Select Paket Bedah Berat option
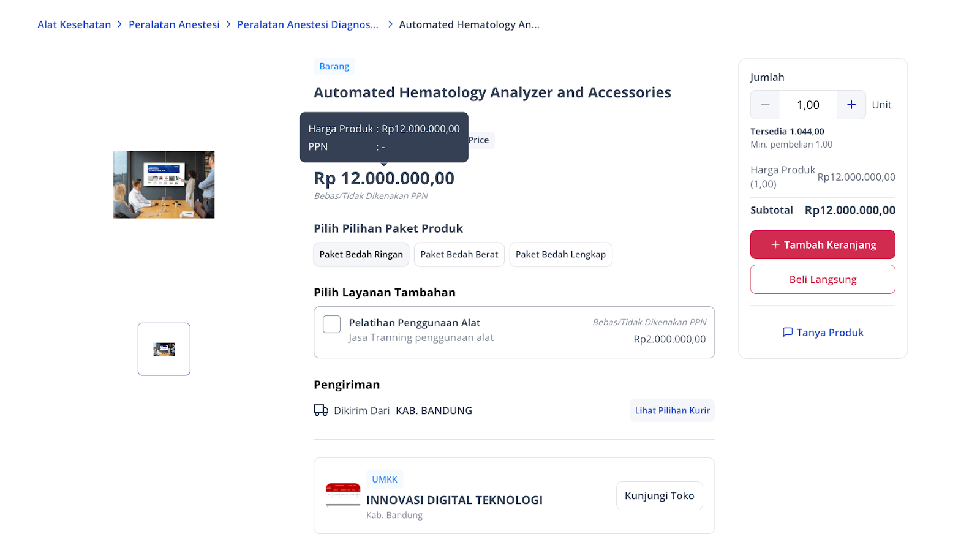Screen dimensions: 980x553 (x=459, y=254)
